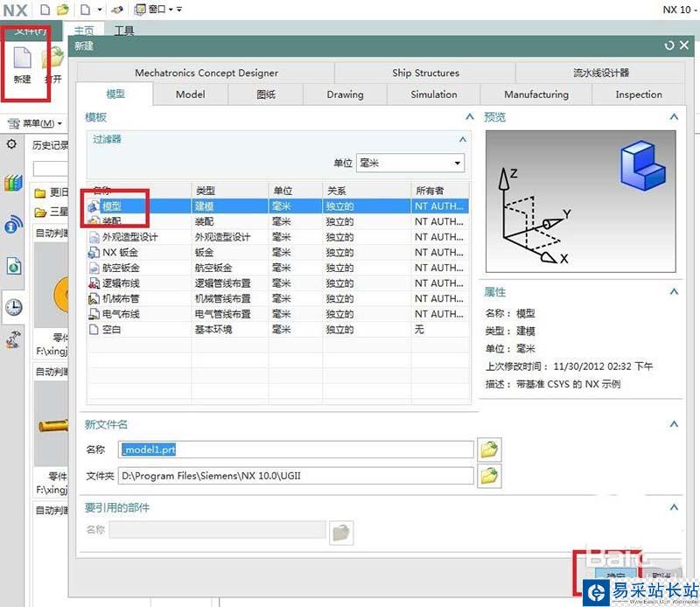Collapse the 属性 properties section
The width and height of the screenshot is (700, 607).
[x=674, y=292]
